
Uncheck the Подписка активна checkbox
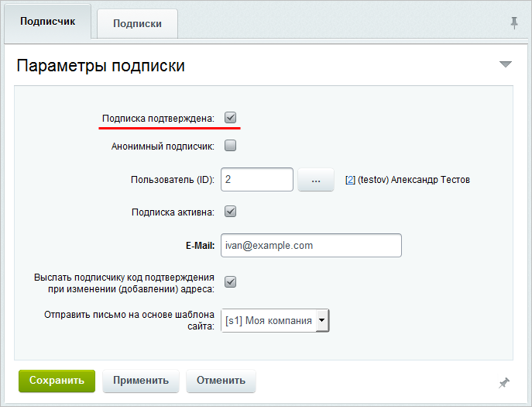tap(230, 211)
